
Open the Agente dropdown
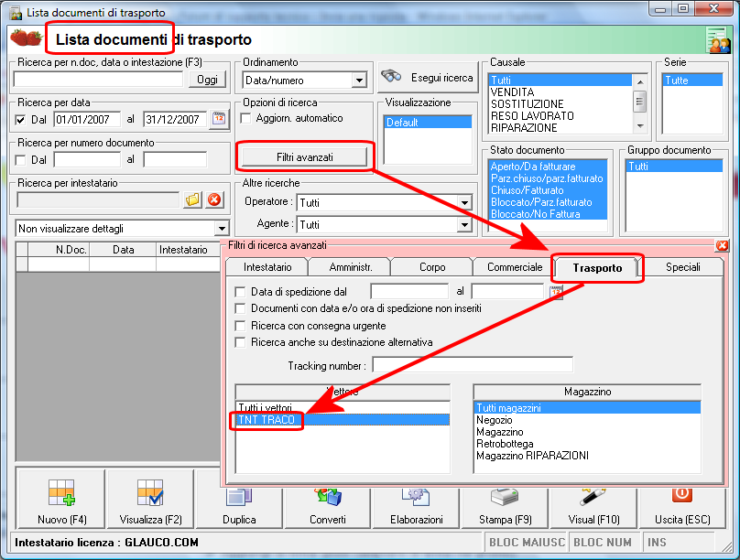tap(464, 224)
